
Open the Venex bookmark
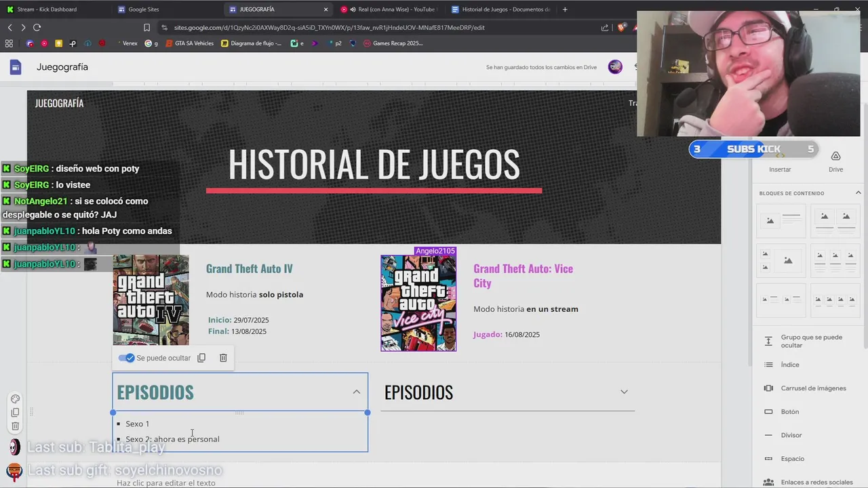coord(125,43)
